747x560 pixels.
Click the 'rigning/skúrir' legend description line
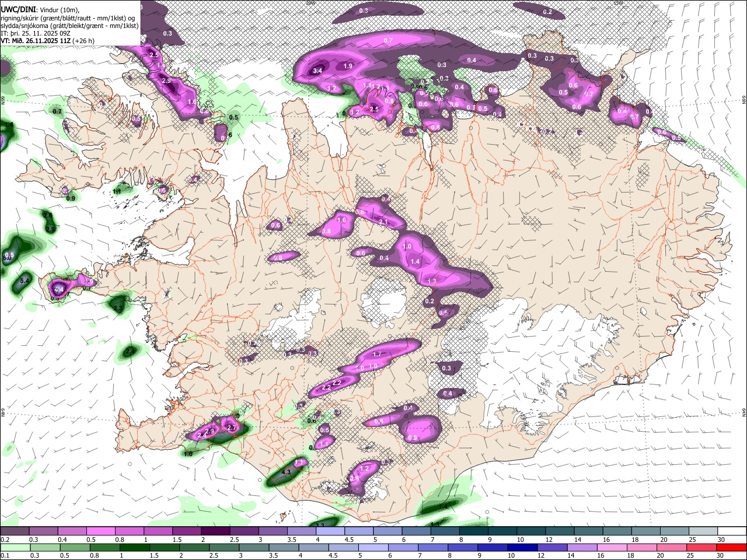(x=68, y=17)
